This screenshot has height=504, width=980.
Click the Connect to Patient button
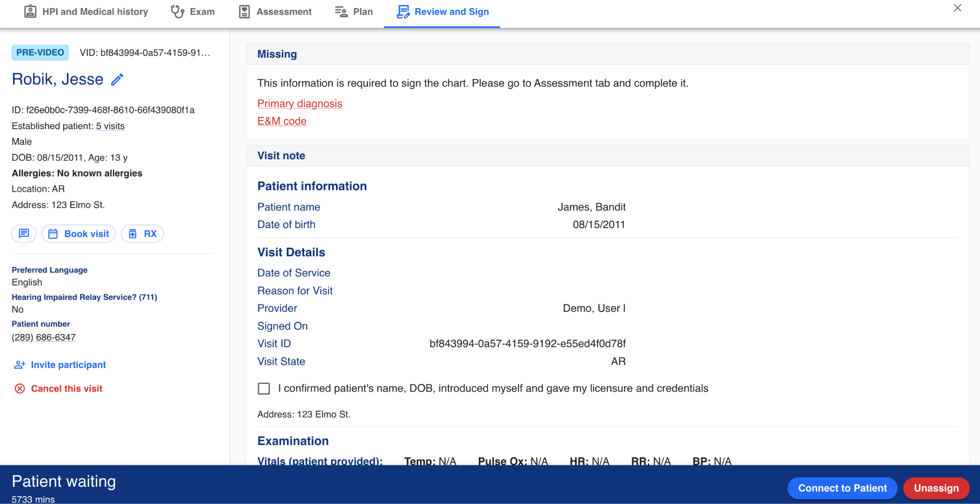tap(842, 488)
